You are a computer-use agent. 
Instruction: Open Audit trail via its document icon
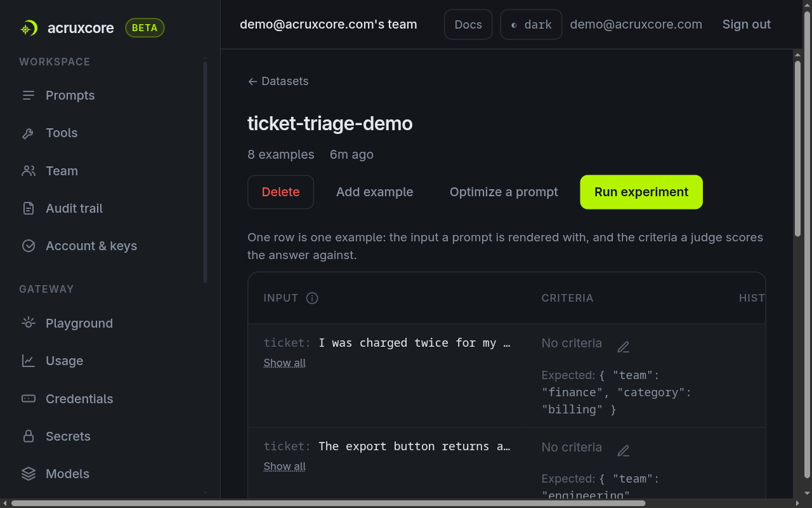tap(29, 208)
